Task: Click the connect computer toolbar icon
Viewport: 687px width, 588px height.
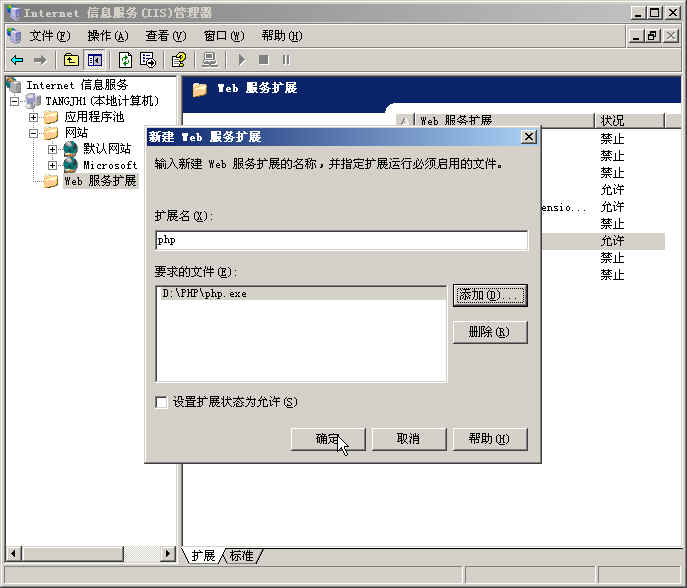Action: [x=209, y=60]
